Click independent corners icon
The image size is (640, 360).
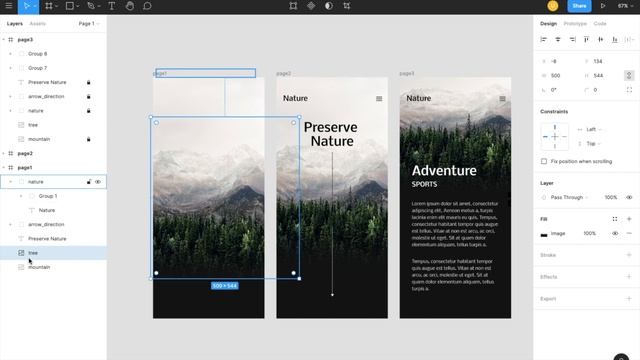pos(629,90)
